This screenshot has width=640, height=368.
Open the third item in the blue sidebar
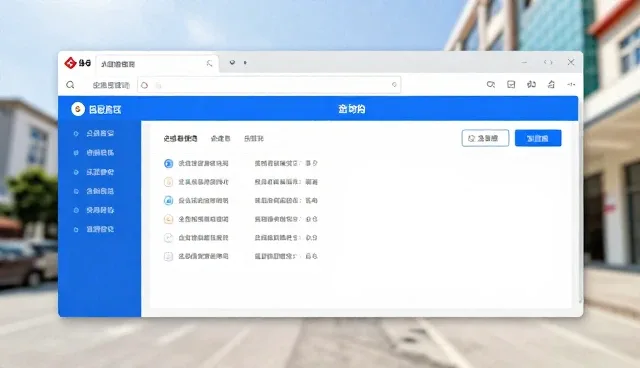[100, 172]
